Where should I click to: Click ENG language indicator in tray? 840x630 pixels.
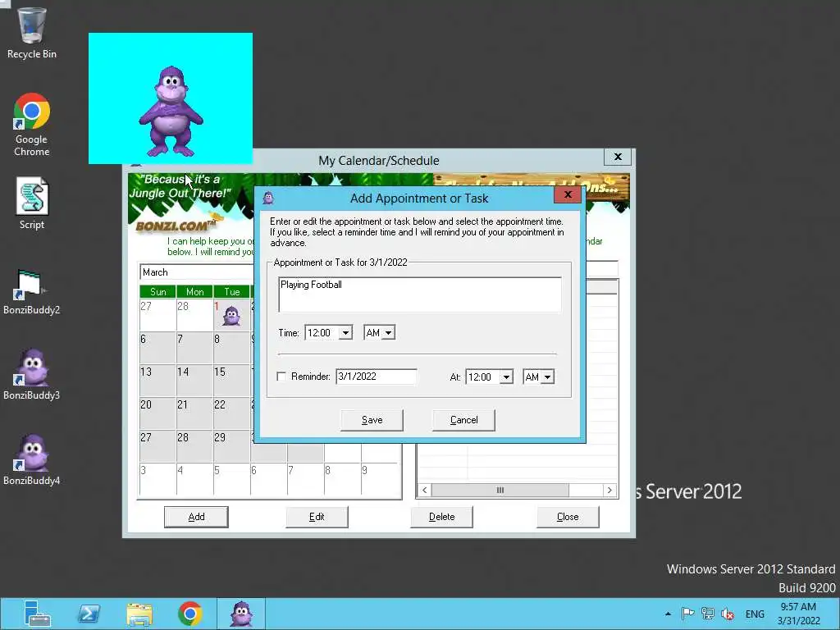coord(755,614)
